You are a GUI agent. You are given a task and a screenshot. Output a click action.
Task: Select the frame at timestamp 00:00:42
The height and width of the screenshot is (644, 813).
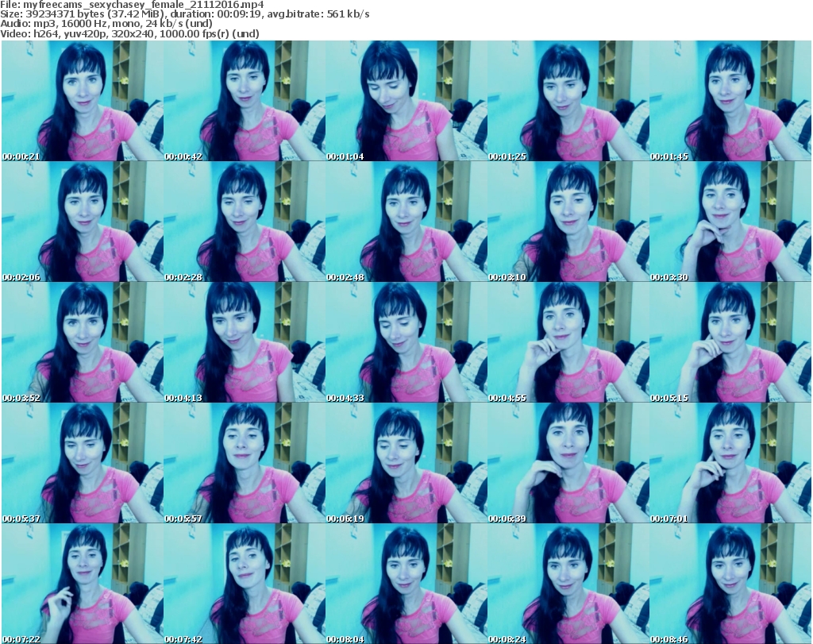pos(245,101)
